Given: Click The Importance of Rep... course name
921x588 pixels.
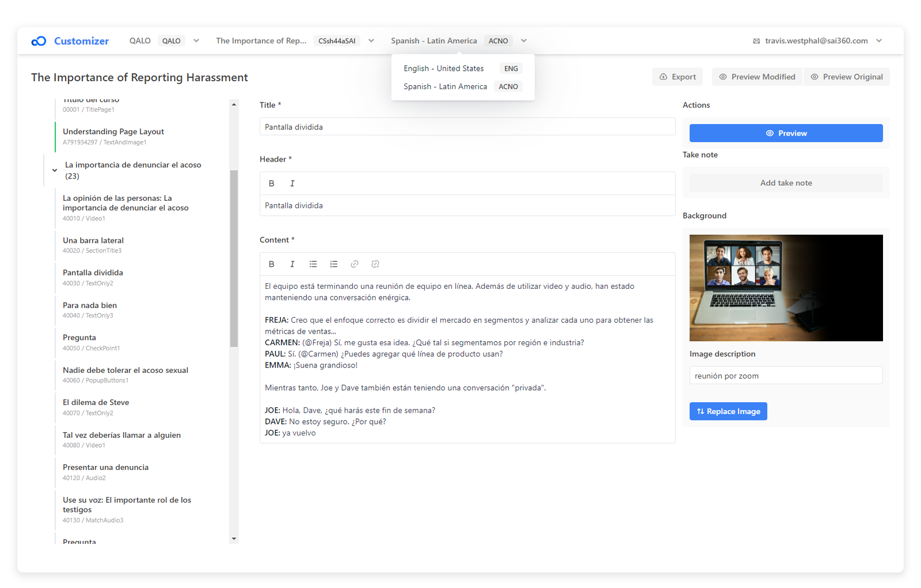Looking at the screenshot, I should [261, 41].
